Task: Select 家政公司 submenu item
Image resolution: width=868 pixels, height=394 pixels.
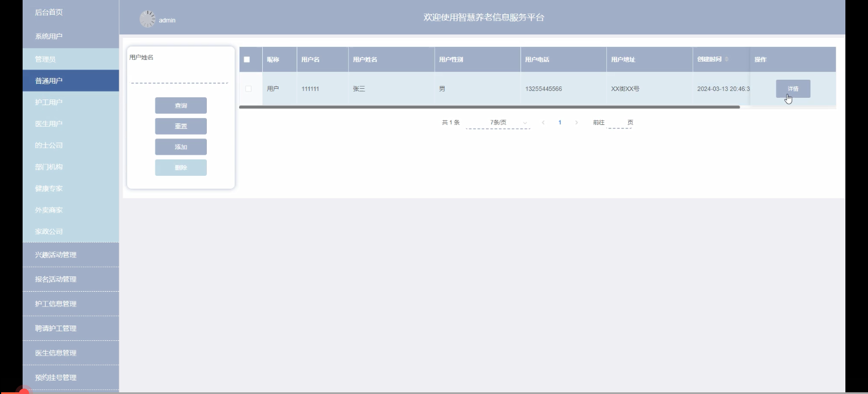Action: click(x=71, y=231)
